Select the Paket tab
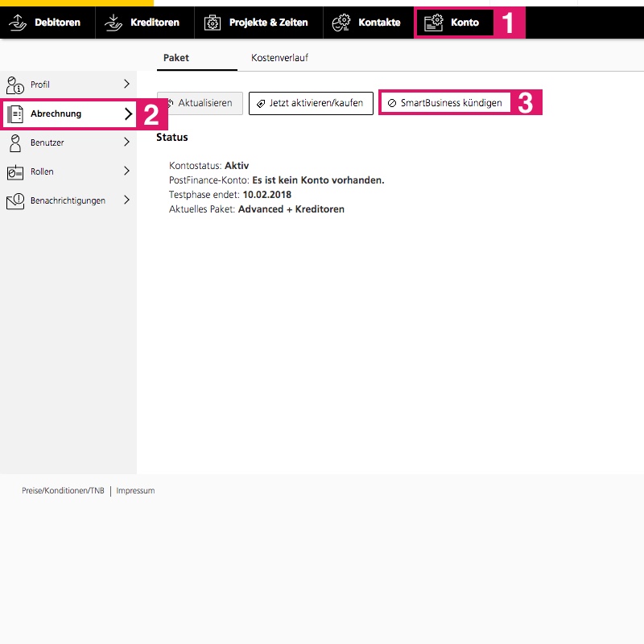644x644 pixels. [175, 58]
